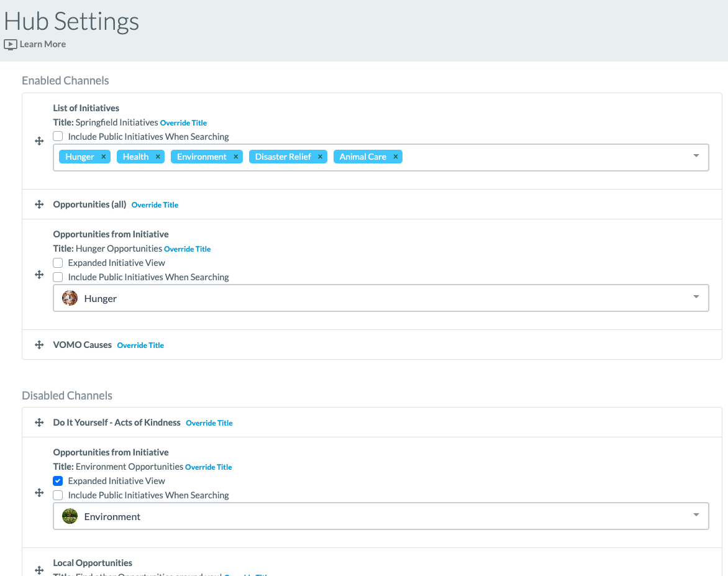The image size is (728, 576).
Task: Open the Learn More link
Action: point(43,44)
